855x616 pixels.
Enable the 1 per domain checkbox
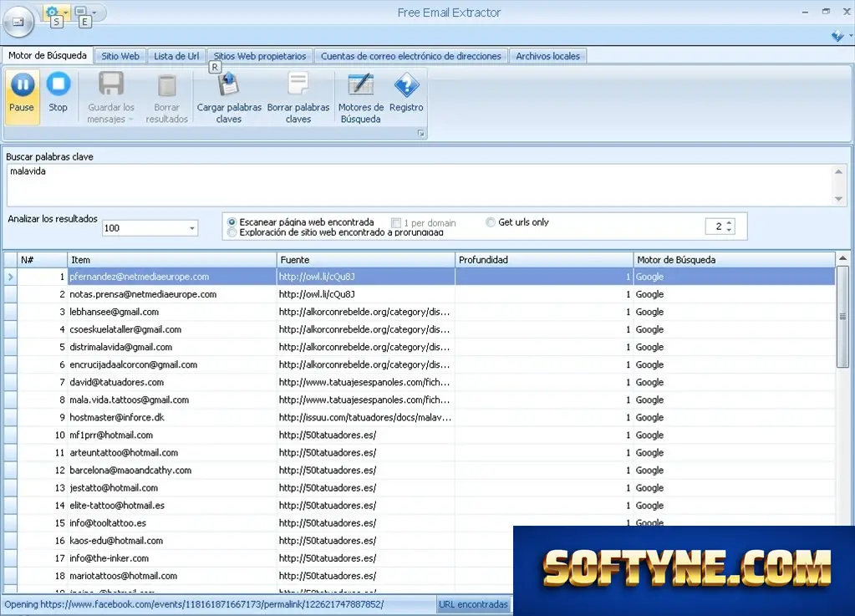pyautogui.click(x=396, y=222)
